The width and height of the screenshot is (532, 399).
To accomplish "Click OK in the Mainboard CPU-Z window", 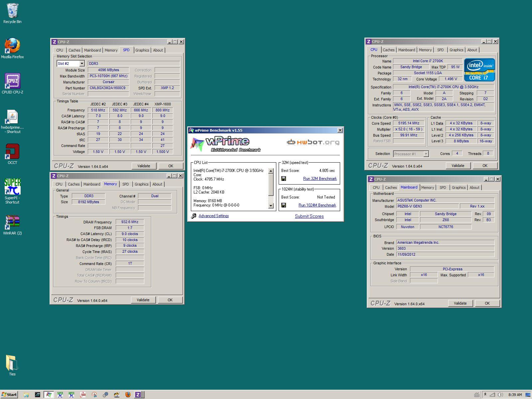I will (487, 303).
